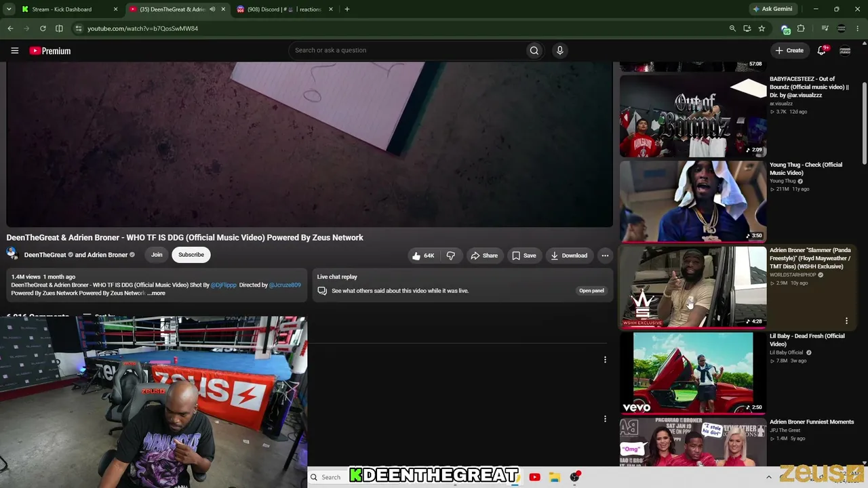Open Adrien Broner Funniest Moments thumbnail
Viewport: 868px width, 488px height.
692,442
